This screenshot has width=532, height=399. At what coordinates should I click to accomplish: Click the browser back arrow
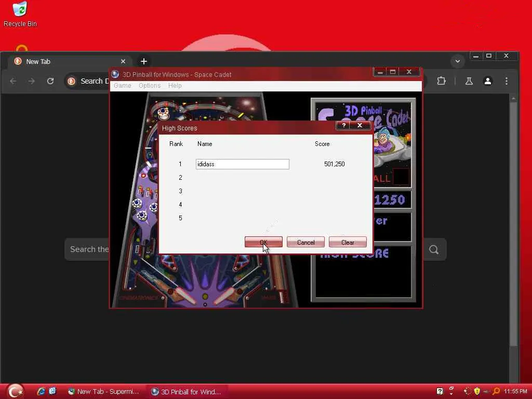point(13,81)
